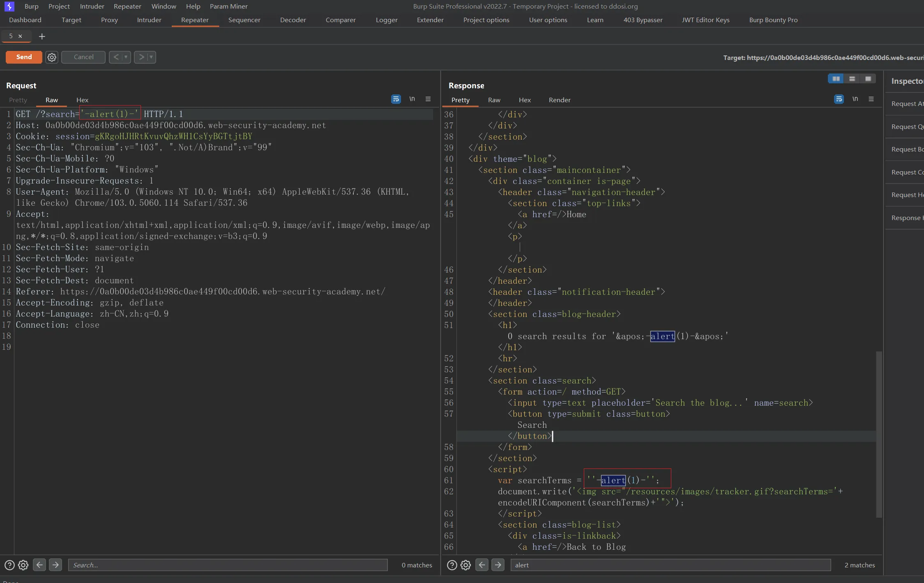Toggle word wrap icon in Request panel
The height and width of the screenshot is (583, 924).
[x=396, y=99]
